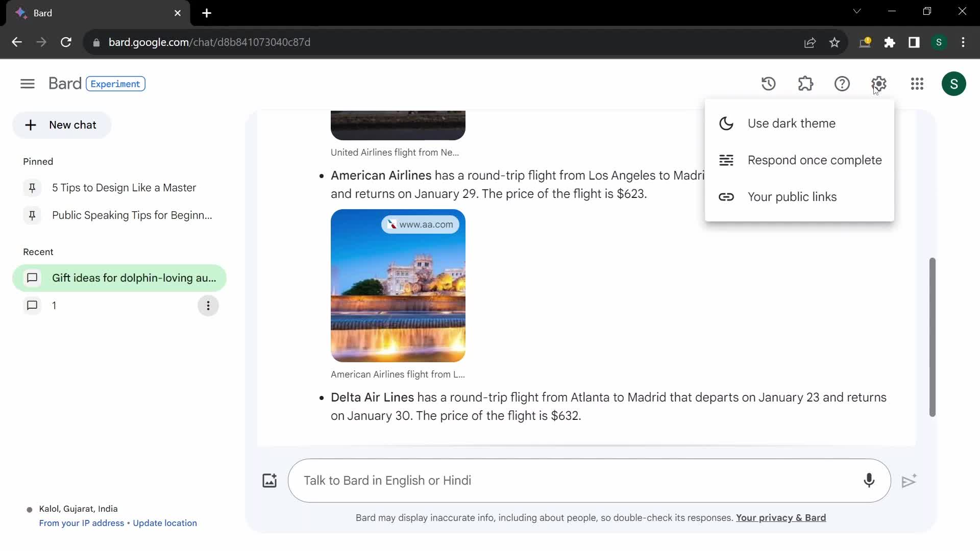Open Your public links settings
Image resolution: width=980 pixels, height=551 pixels.
[792, 196]
